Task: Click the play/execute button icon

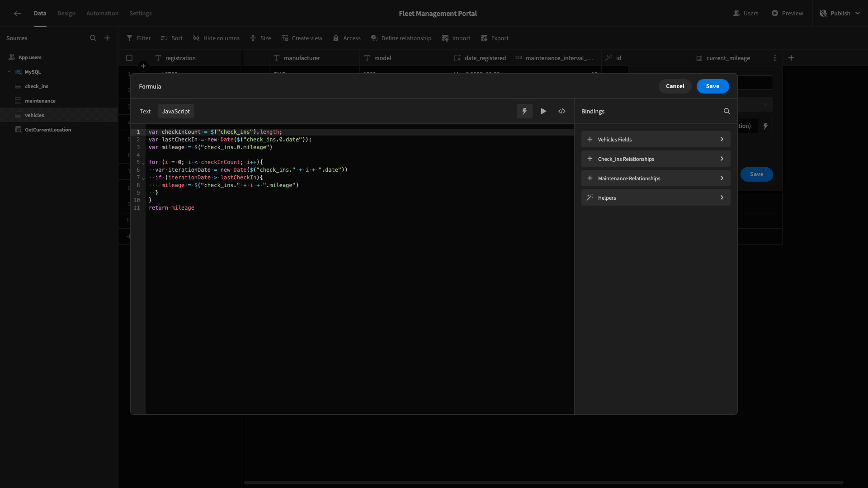Action: (x=544, y=112)
